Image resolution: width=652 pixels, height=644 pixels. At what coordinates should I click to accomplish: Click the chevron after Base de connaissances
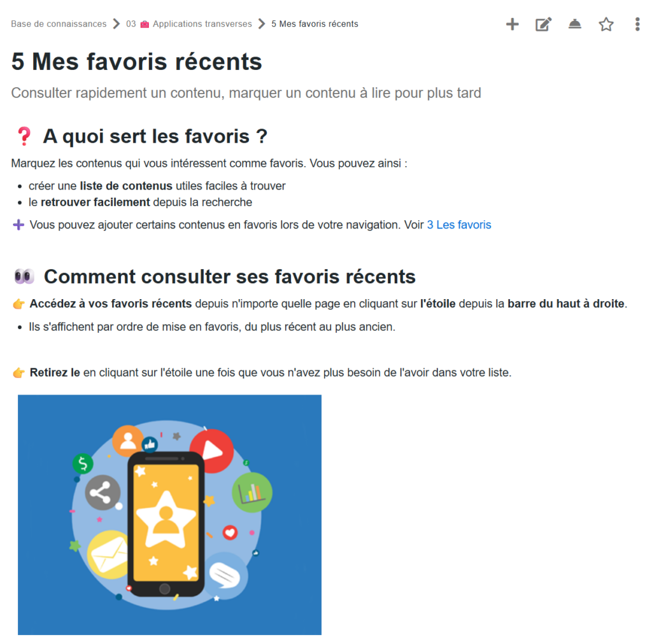tap(116, 24)
